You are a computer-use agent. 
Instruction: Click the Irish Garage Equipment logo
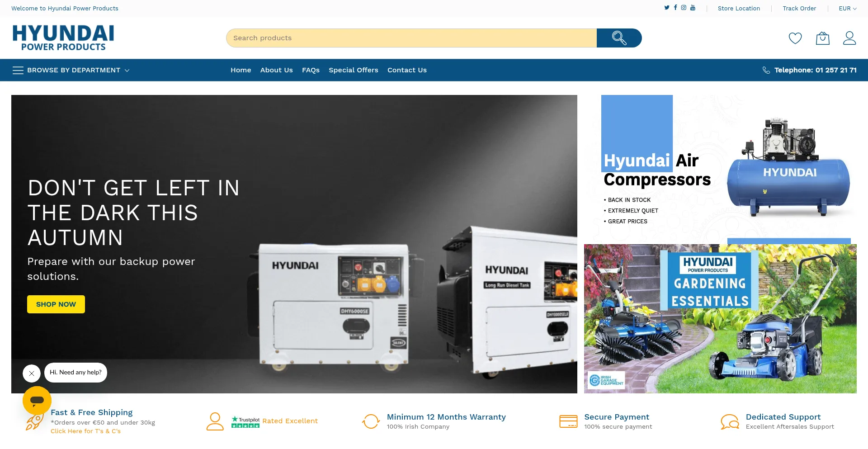point(607,380)
